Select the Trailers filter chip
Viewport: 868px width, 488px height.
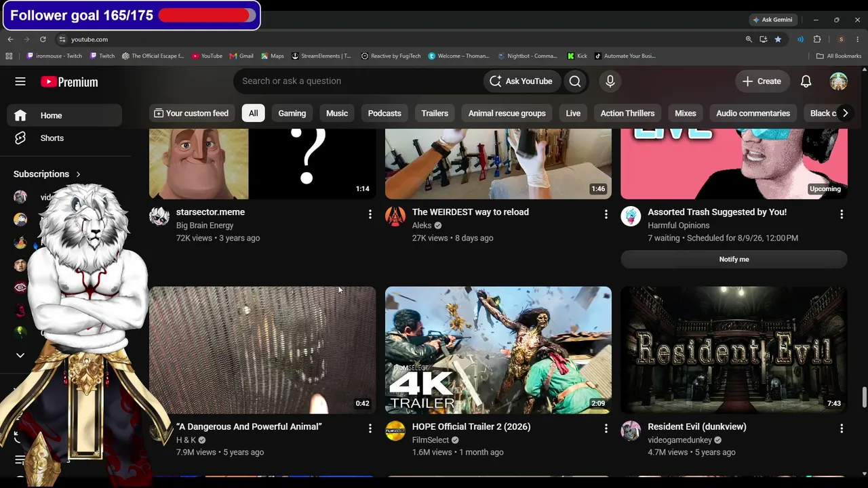[x=435, y=113]
